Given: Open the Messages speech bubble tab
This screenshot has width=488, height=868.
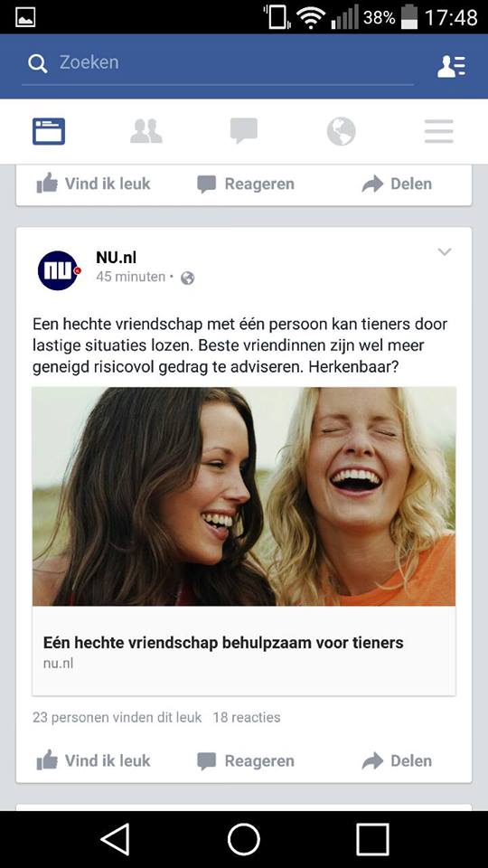Looking at the screenshot, I should coord(244,131).
